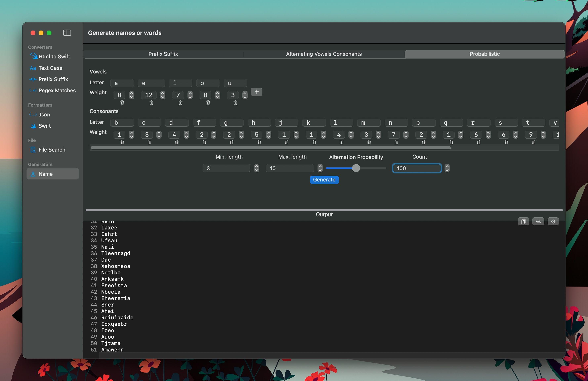Select the Name generator in sidebar
The image size is (588, 381).
click(52, 174)
